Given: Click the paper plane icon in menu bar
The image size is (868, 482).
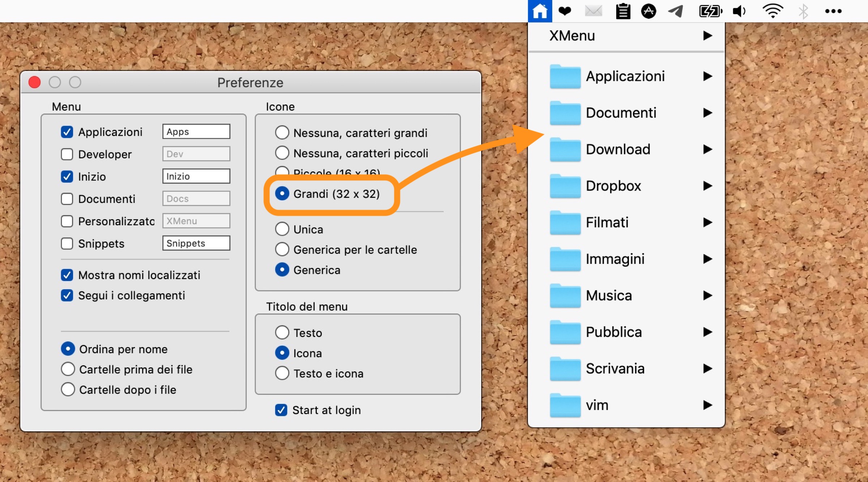Looking at the screenshot, I should 675,11.
